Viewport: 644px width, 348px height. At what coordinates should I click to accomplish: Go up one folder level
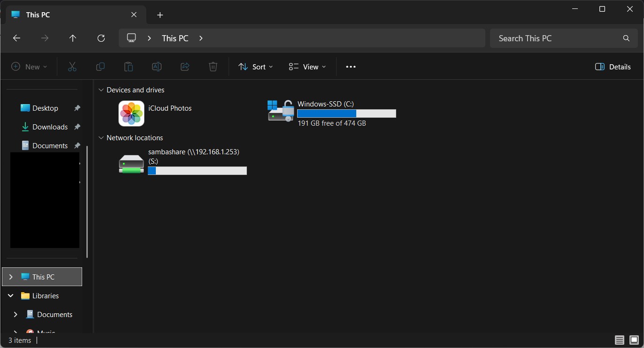(73, 38)
